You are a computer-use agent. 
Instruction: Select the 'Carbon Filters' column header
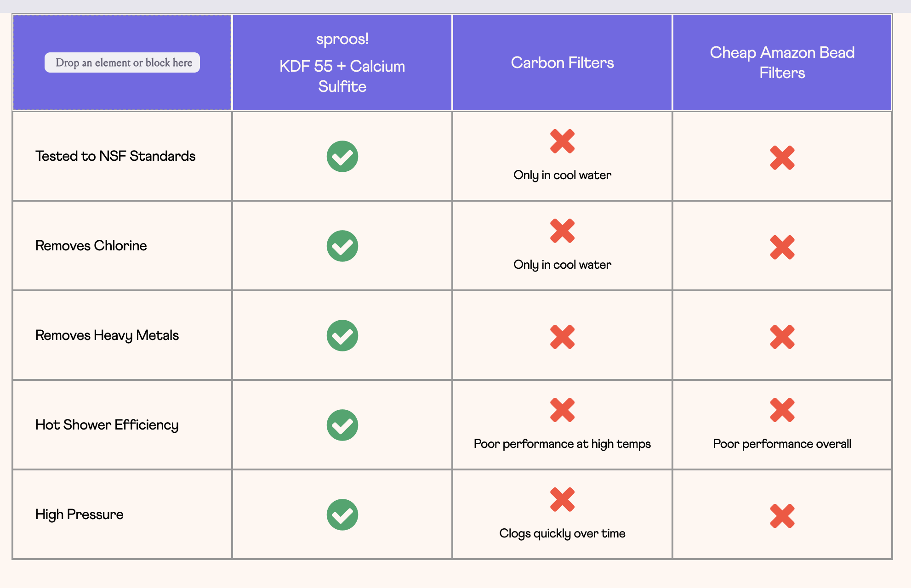pos(563,62)
